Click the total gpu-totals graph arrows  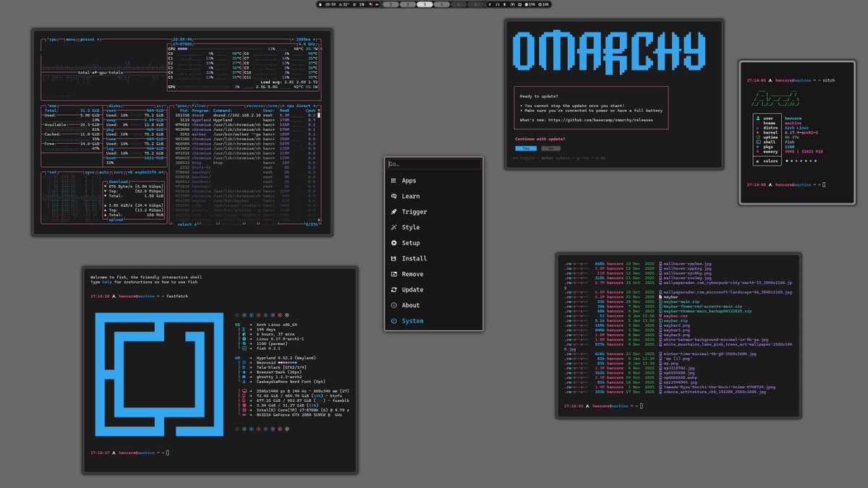93,72
